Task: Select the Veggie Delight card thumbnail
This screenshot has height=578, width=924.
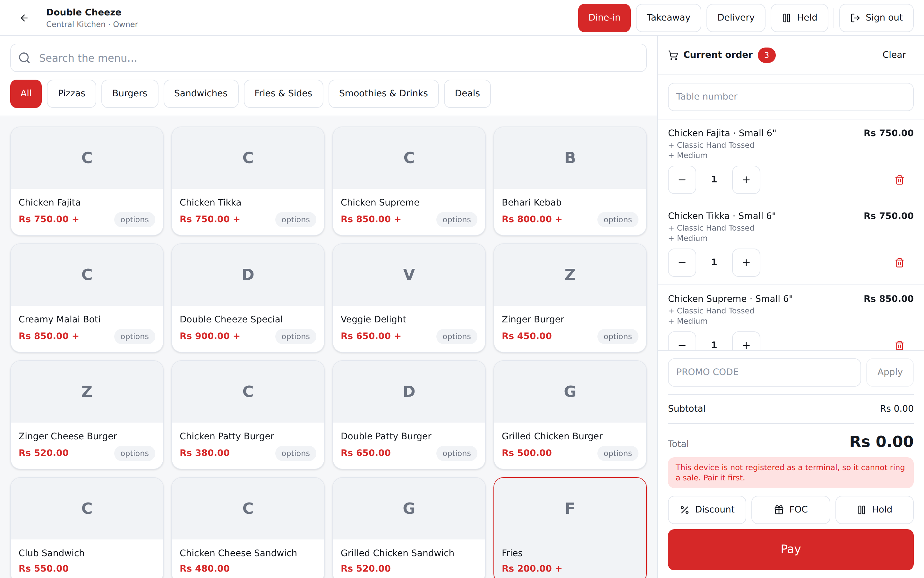Action: click(x=408, y=275)
